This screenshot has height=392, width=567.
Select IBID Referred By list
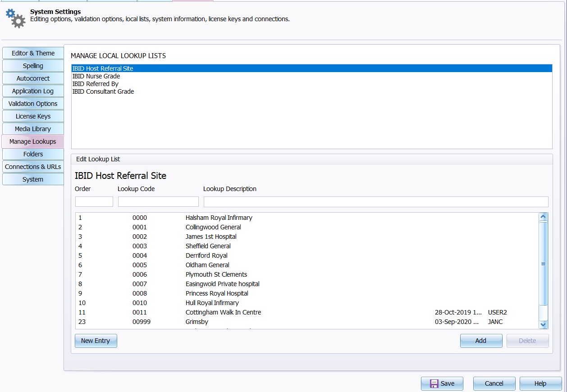coord(95,84)
